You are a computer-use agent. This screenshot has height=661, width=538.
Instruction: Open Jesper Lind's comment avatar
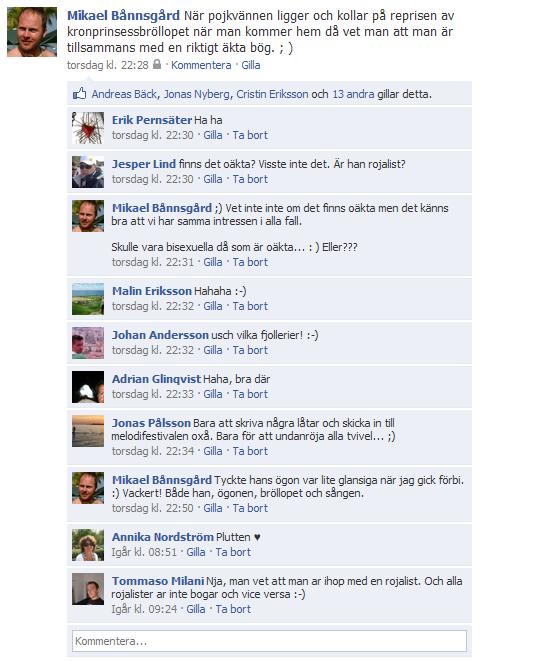tap(88, 172)
